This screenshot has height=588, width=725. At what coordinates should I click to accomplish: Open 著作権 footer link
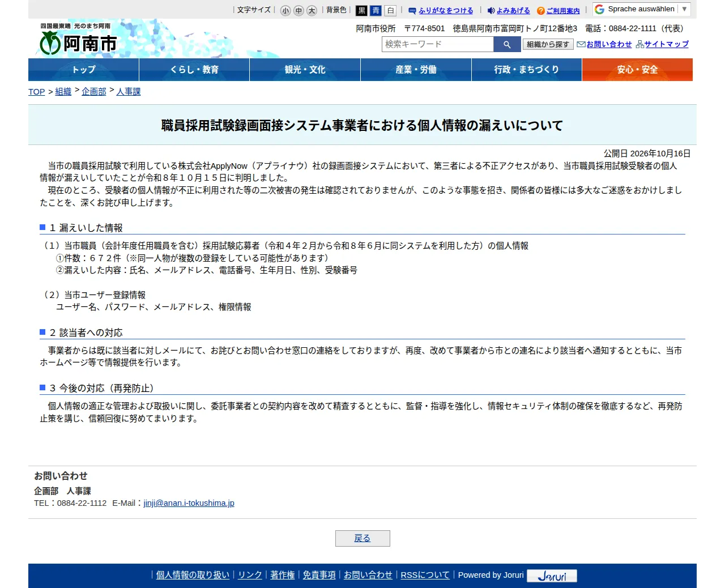click(283, 575)
